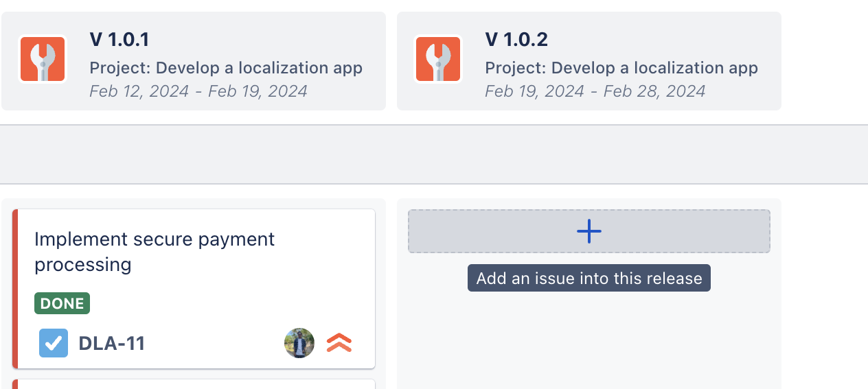
Task: Open the V 1.0.2 release title
Action: tap(516, 40)
